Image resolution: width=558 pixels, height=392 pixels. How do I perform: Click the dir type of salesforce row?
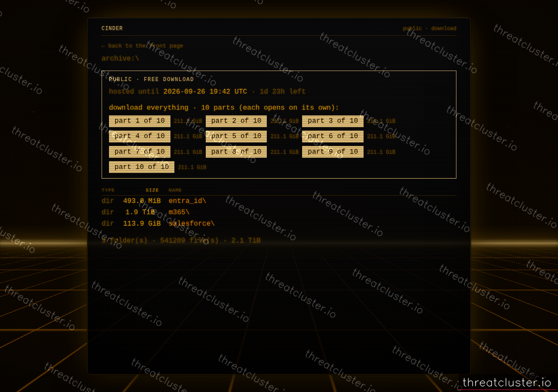pos(108,223)
